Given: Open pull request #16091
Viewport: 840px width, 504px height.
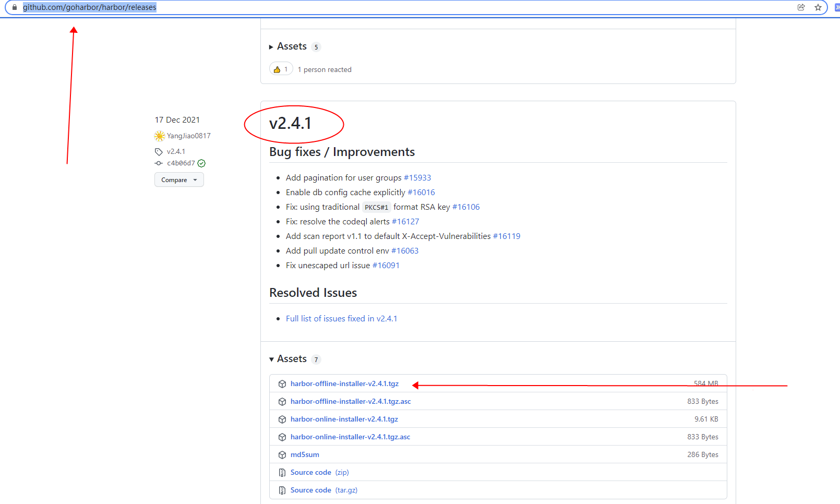Looking at the screenshot, I should coord(386,266).
